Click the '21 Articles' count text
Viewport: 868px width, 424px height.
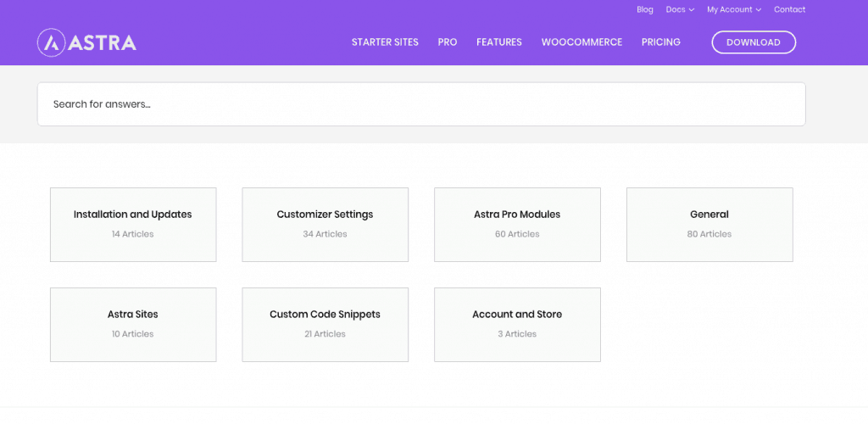click(325, 334)
